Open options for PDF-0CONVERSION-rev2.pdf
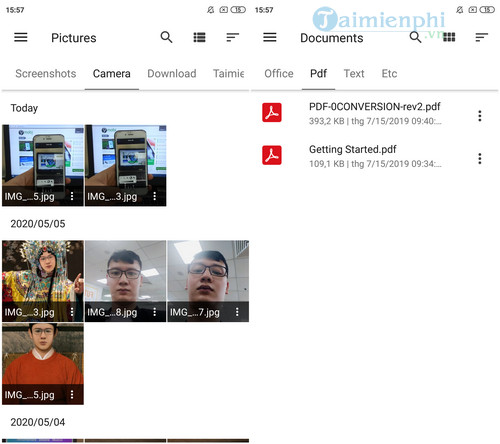Screen dimensions: 500x444 [x=480, y=116]
